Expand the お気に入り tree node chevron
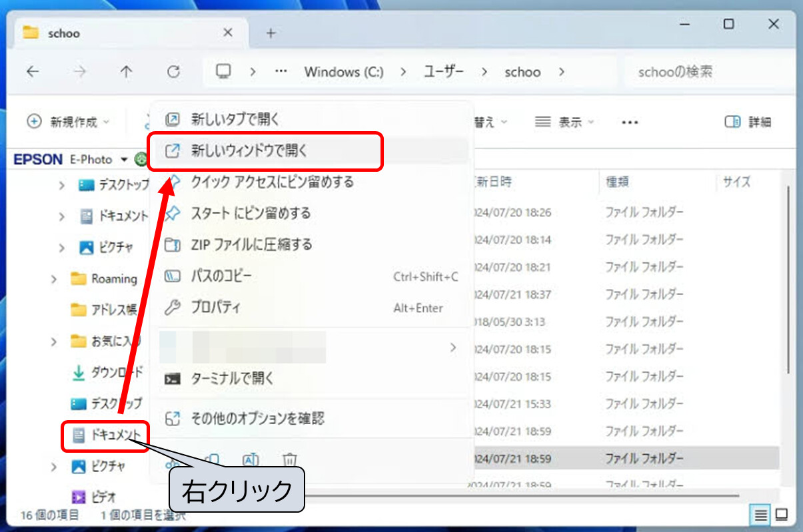Image resolution: width=803 pixels, height=532 pixels. 54,342
